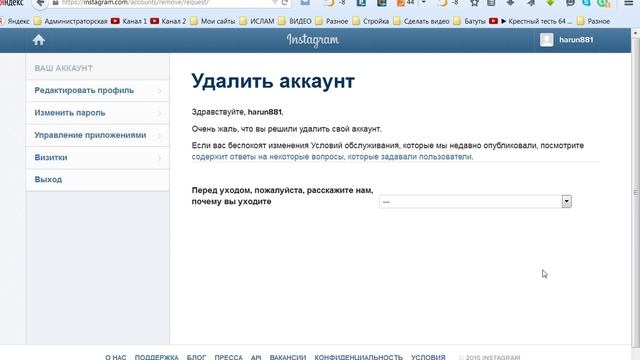Click the УСЛОВИЯ footer link
The width and height of the screenshot is (640, 360).
[428, 357]
